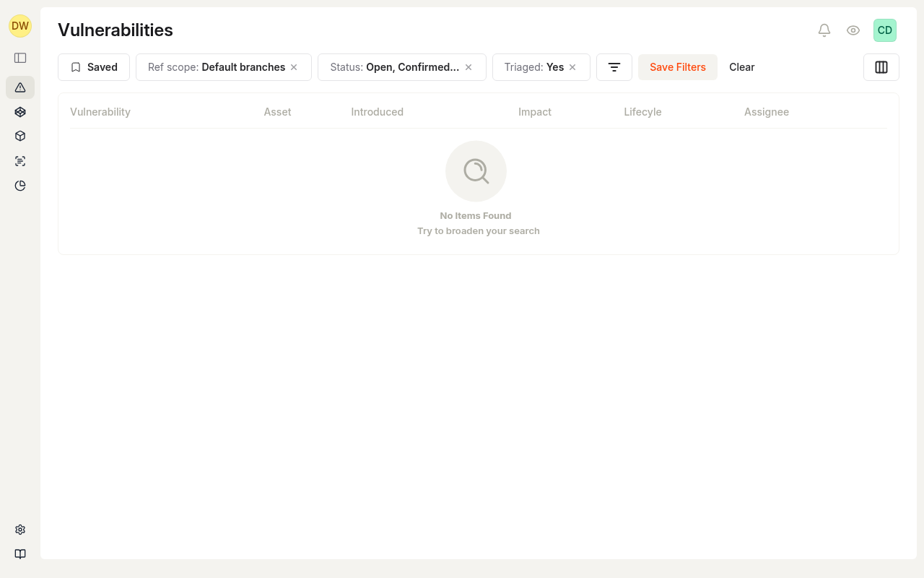Toggle watch mode via the eye icon
The height and width of the screenshot is (578, 924).
point(853,30)
